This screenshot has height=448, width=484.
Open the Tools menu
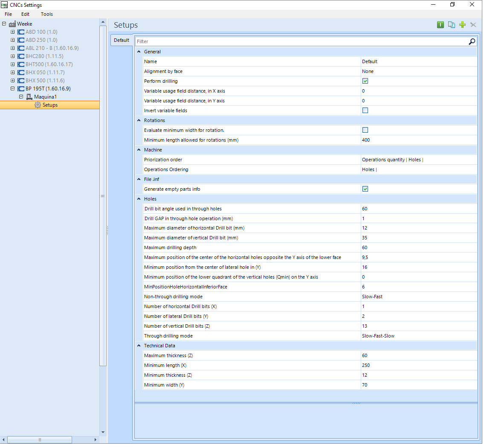coord(47,14)
